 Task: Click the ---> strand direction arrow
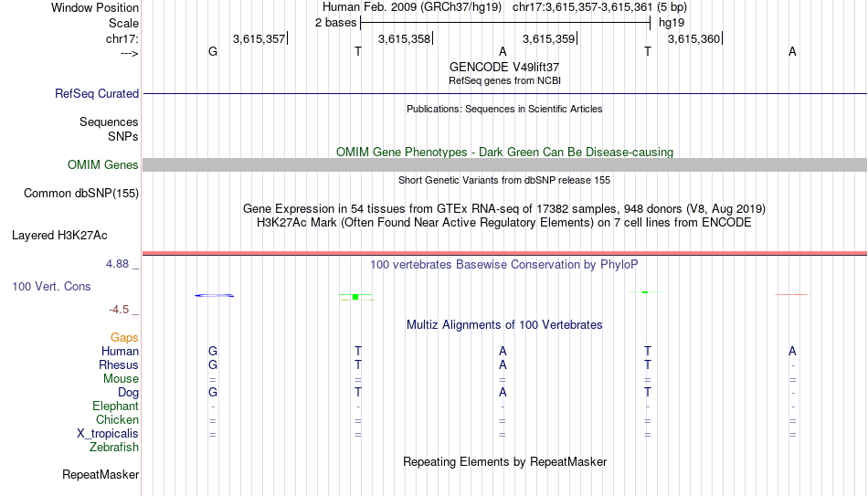pos(130,53)
